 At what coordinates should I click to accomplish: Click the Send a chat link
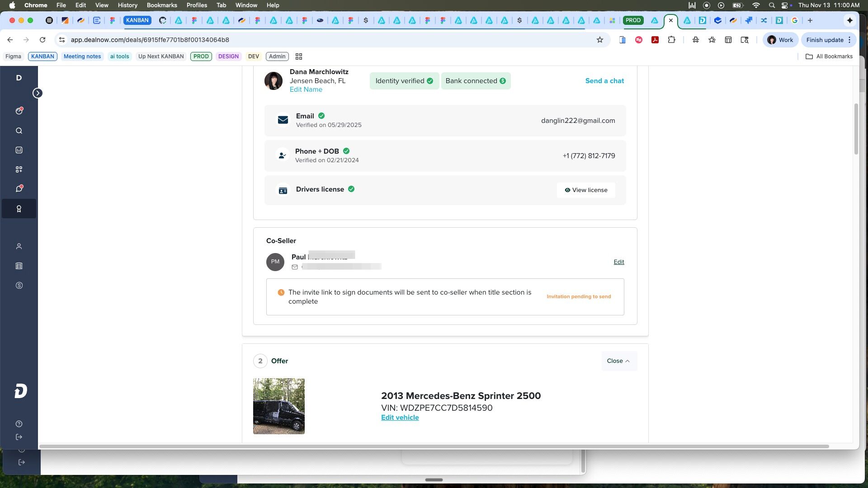604,81
